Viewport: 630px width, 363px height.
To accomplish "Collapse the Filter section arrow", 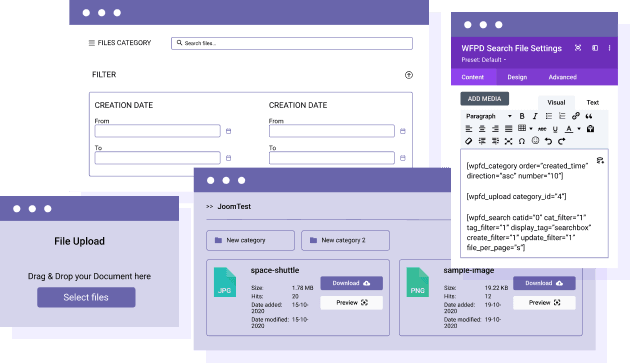I will coord(409,75).
